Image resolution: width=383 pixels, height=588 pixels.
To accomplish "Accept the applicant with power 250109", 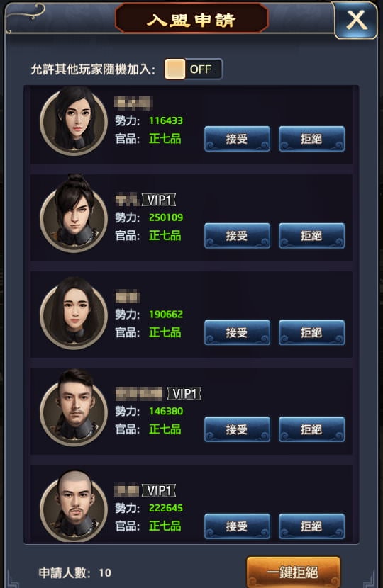I will (237, 235).
